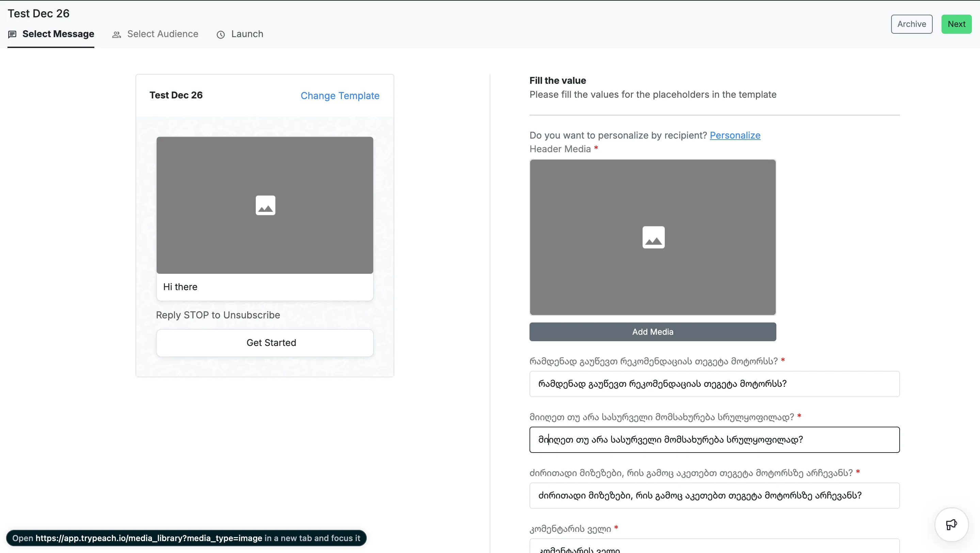
Task: Click the 'Hi there' message text
Action: click(180, 287)
